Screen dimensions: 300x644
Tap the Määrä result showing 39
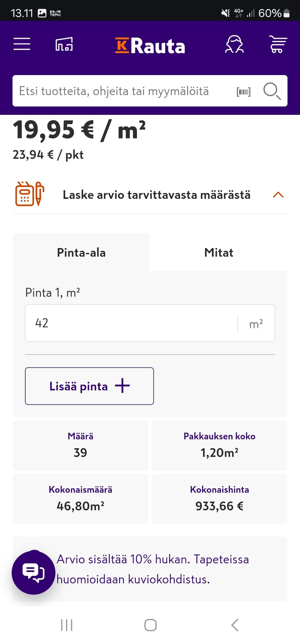point(80,445)
